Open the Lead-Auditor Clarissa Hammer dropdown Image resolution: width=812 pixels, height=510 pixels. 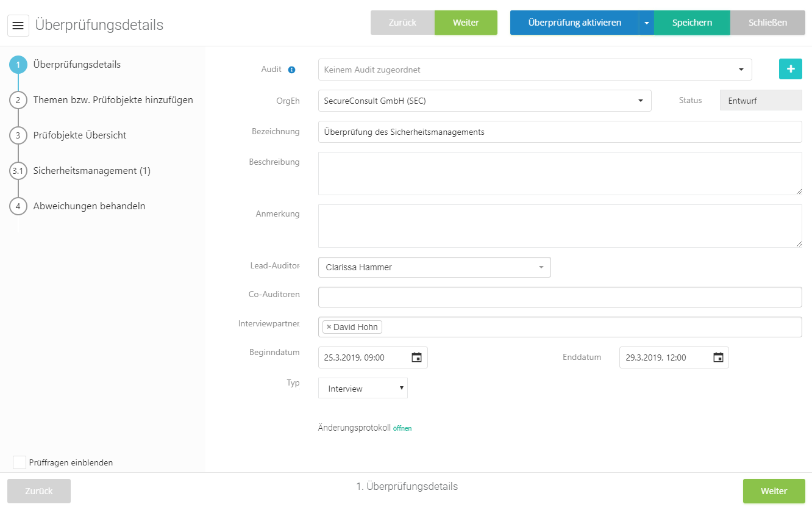tap(541, 267)
